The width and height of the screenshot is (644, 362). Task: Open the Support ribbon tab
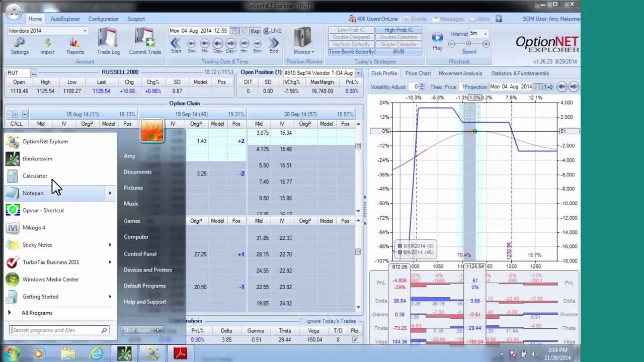pyautogui.click(x=136, y=19)
